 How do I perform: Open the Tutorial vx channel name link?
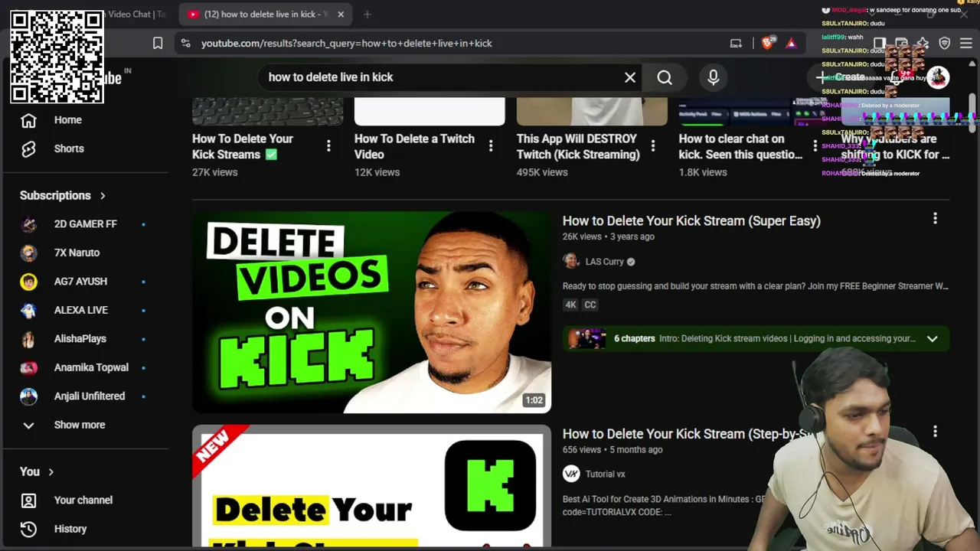point(606,474)
